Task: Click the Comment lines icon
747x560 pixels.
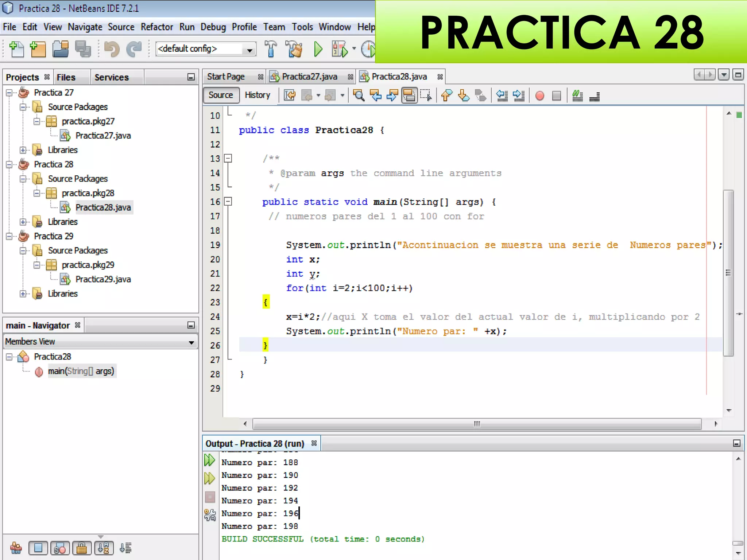Action: tap(577, 96)
